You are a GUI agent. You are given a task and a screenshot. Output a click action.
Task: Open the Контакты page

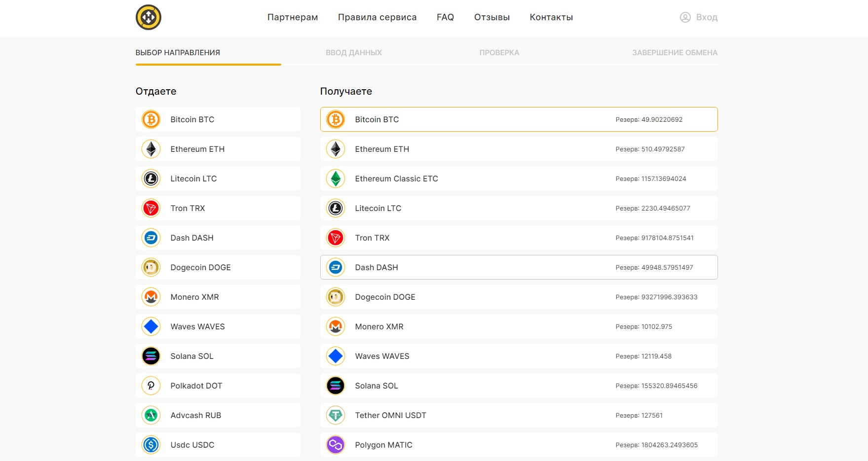point(551,17)
